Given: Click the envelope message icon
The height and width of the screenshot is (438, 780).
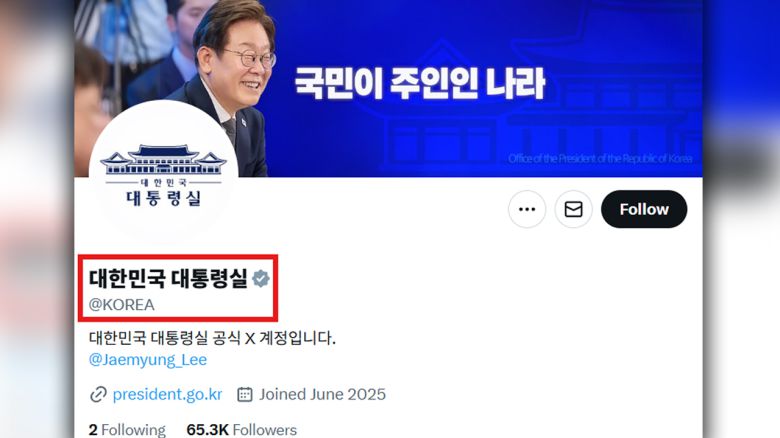Looking at the screenshot, I should (x=574, y=210).
